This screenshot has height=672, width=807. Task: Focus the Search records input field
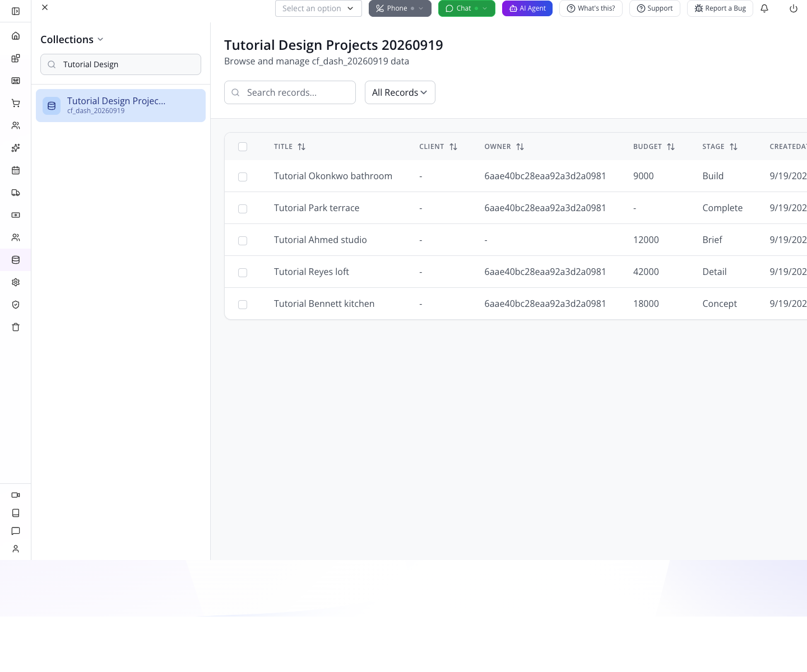(x=290, y=92)
